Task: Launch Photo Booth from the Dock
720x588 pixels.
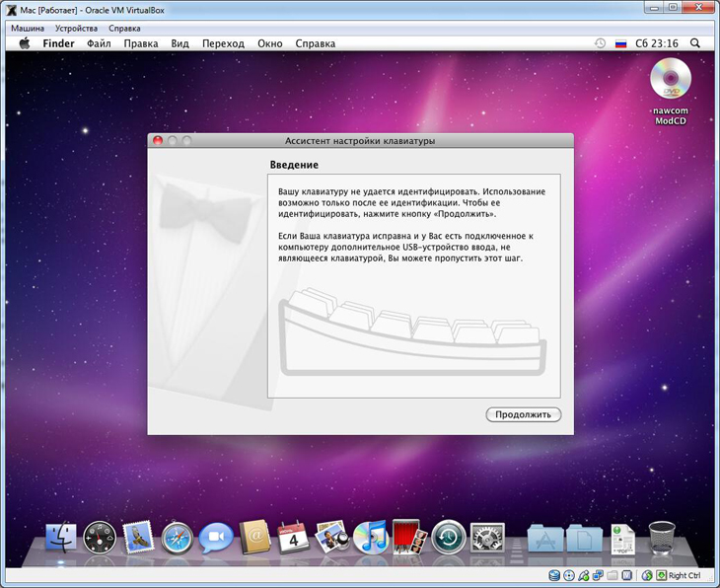Action: click(409, 537)
